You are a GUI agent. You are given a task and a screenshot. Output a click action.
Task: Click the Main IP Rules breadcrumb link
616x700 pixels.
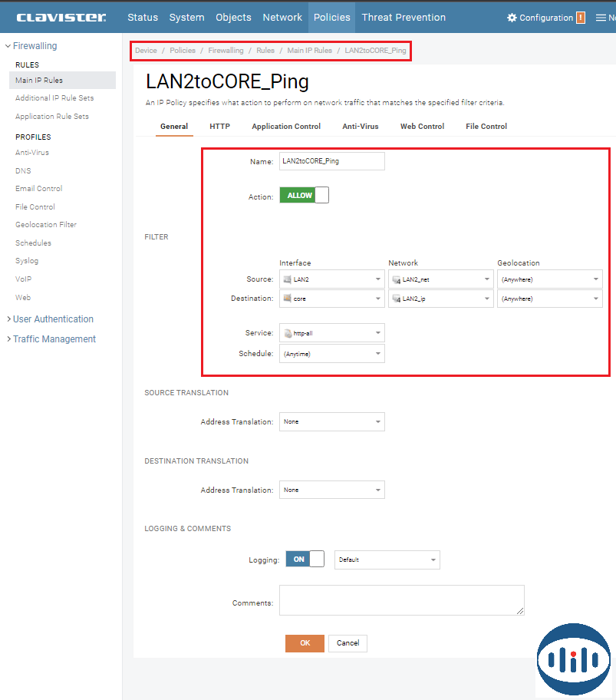pos(309,51)
